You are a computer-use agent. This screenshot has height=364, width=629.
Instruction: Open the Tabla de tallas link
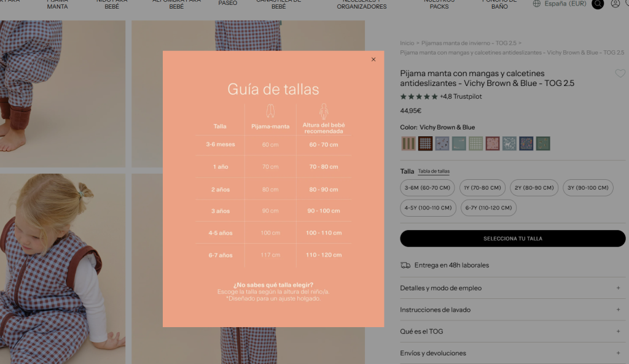tap(434, 171)
